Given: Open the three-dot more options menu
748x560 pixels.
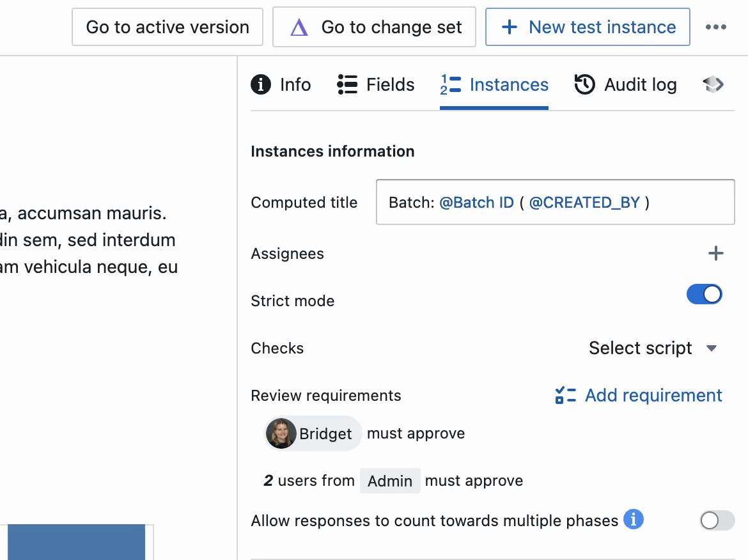Looking at the screenshot, I should point(716,27).
